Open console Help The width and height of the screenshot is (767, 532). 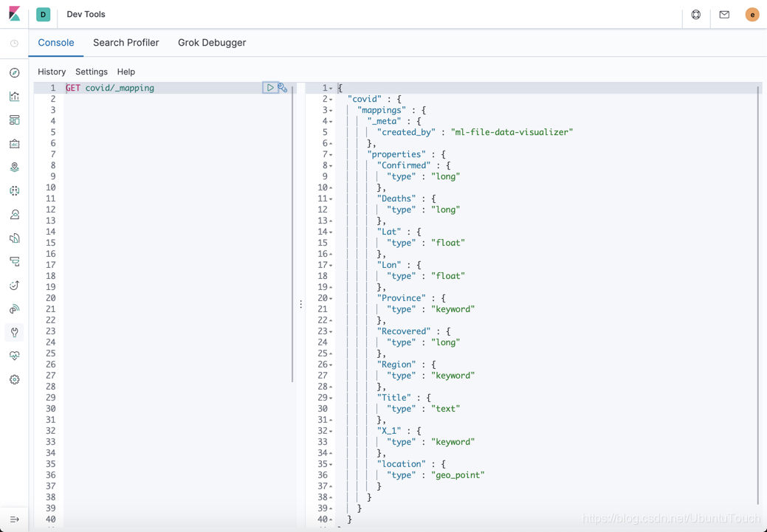125,72
